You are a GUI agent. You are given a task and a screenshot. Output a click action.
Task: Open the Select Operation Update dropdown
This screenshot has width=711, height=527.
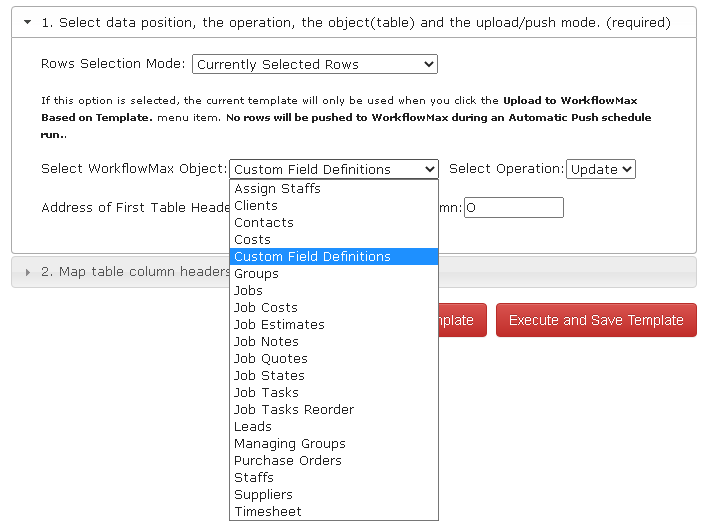[601, 169]
